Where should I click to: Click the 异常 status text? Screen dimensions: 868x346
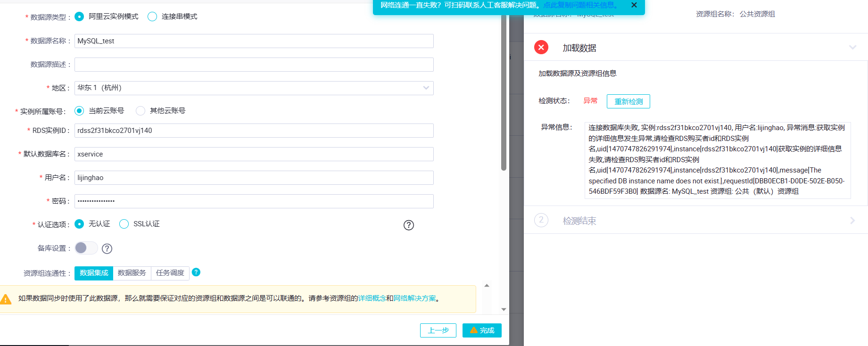click(590, 101)
